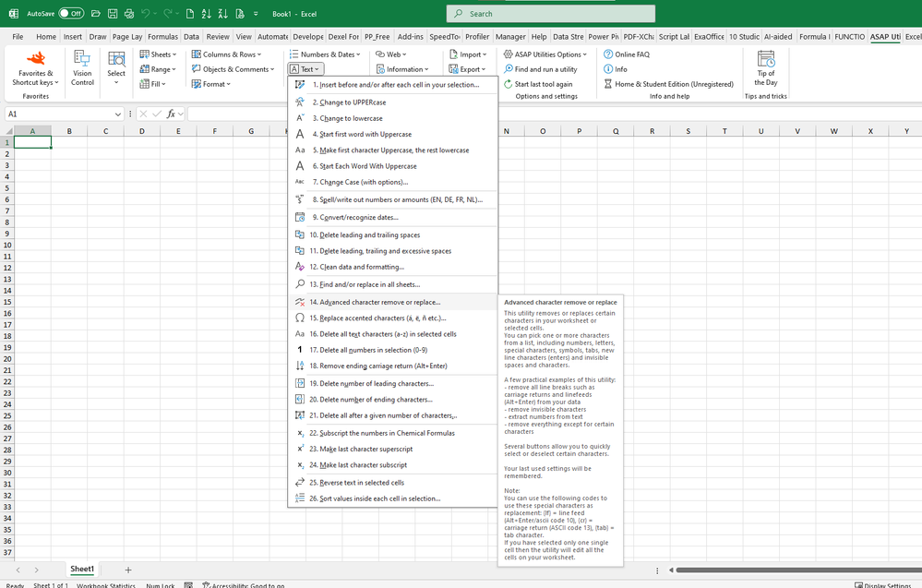Open the Name Box dropdown arrow

(x=118, y=114)
